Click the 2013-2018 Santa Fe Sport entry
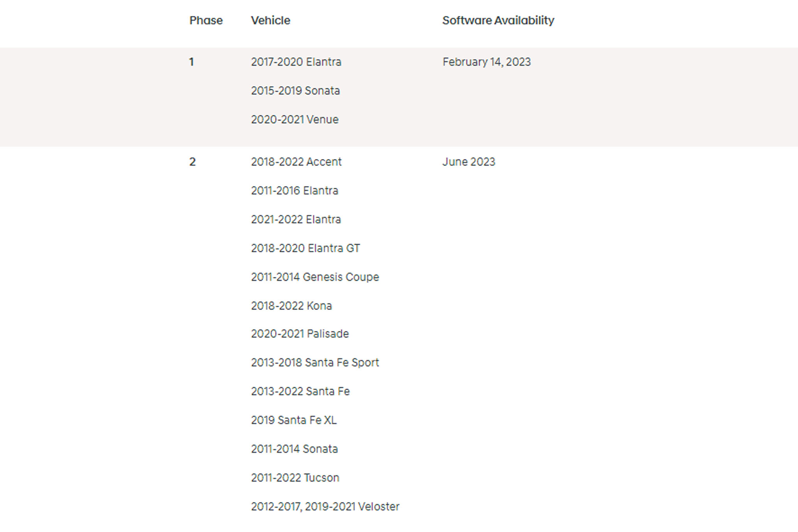Viewport: 798px width, 532px height. click(x=315, y=363)
